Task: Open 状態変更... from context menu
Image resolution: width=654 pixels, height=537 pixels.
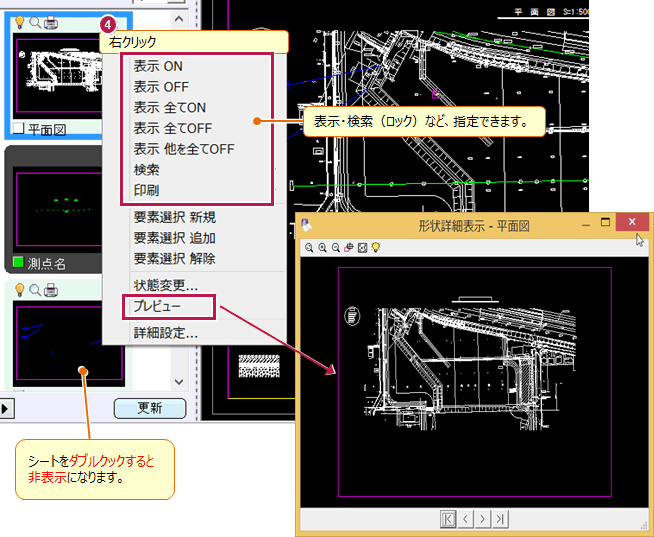Action: click(x=166, y=285)
